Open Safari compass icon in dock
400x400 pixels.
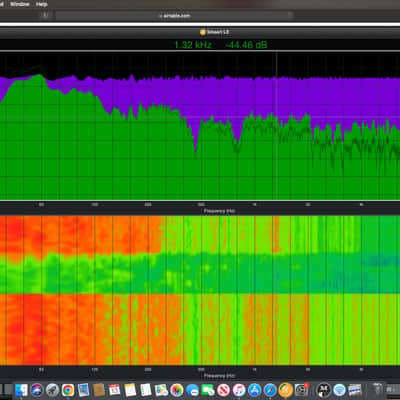270,390
